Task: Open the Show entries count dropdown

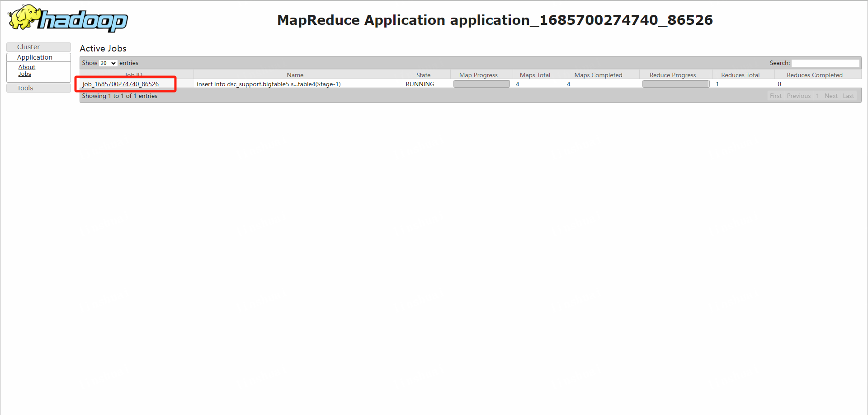Action: 108,63
